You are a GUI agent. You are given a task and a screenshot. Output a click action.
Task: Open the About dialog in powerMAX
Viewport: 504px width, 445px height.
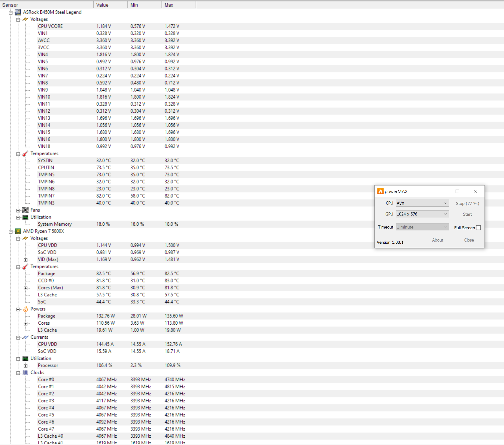point(437,240)
